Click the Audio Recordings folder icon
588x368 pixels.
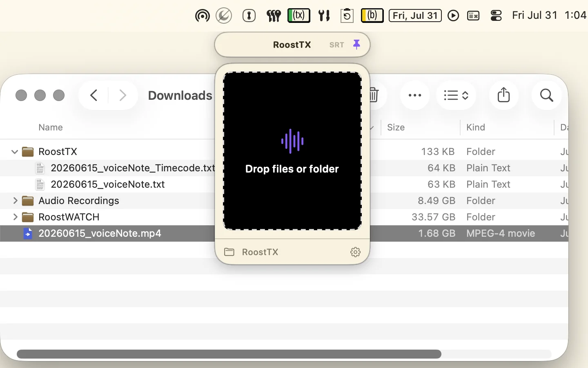pyautogui.click(x=28, y=200)
